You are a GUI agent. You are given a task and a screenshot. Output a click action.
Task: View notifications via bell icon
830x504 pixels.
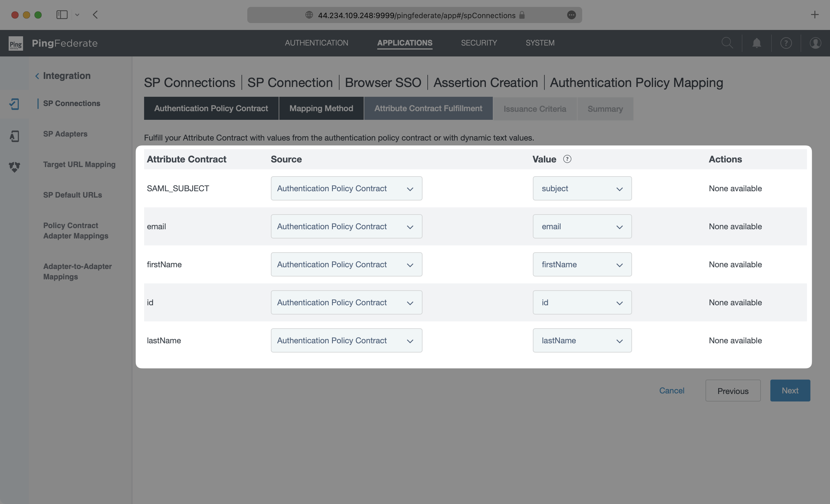click(x=757, y=43)
